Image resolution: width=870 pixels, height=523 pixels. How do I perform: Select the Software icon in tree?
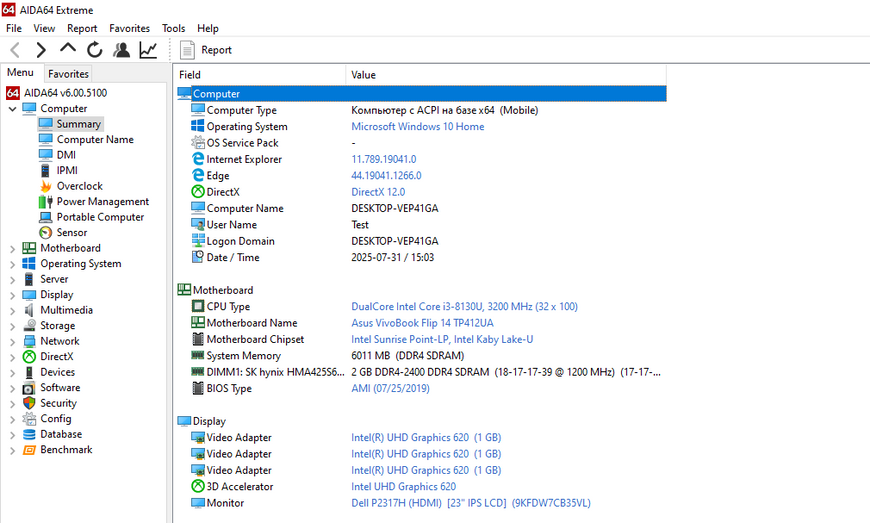pos(29,388)
